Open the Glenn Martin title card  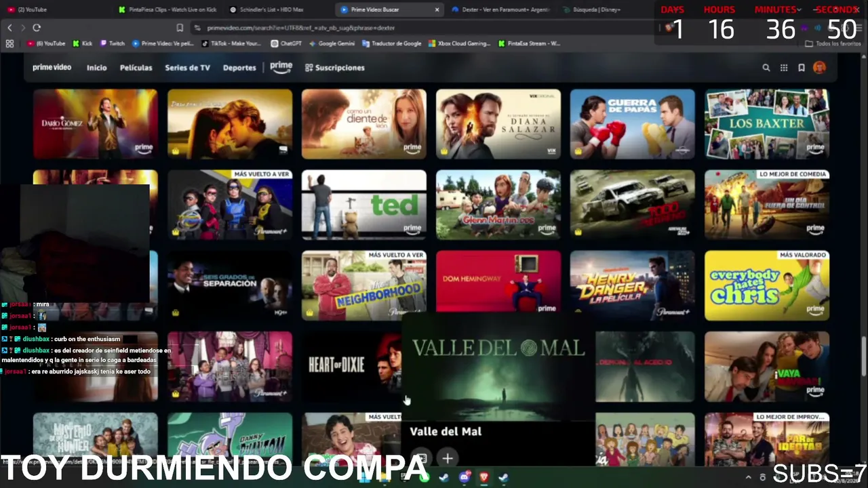(x=498, y=205)
